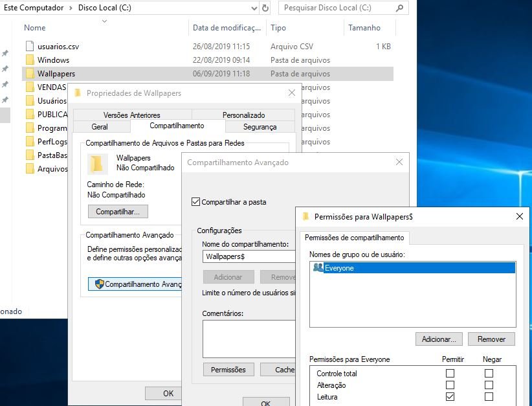The width and height of the screenshot is (532, 406).
Task: Check Negar for Alteração
Action: (489, 385)
